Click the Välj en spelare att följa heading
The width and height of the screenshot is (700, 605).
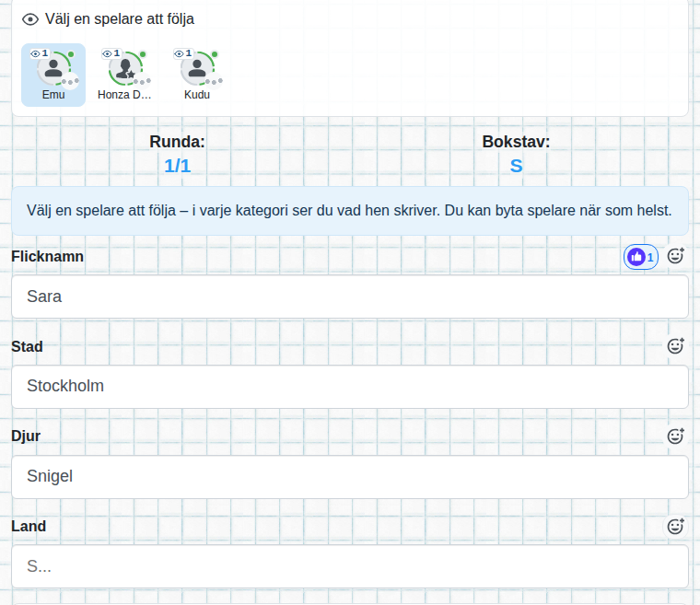tap(120, 19)
